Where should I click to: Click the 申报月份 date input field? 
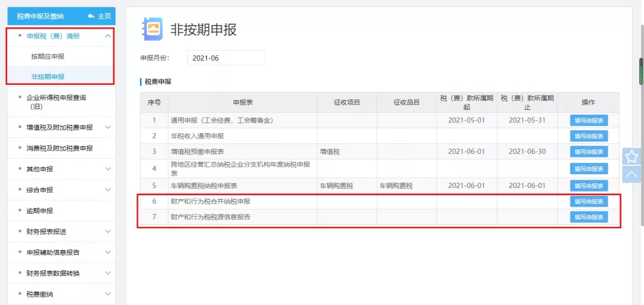226,58
